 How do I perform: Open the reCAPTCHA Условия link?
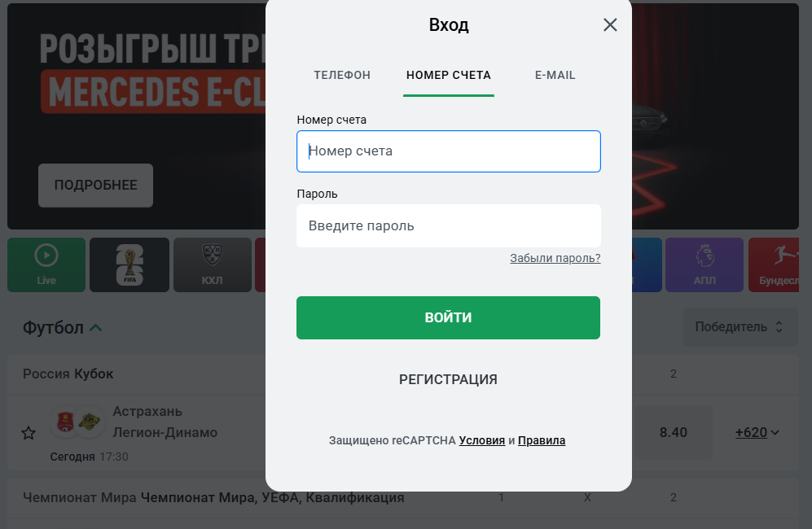click(482, 440)
